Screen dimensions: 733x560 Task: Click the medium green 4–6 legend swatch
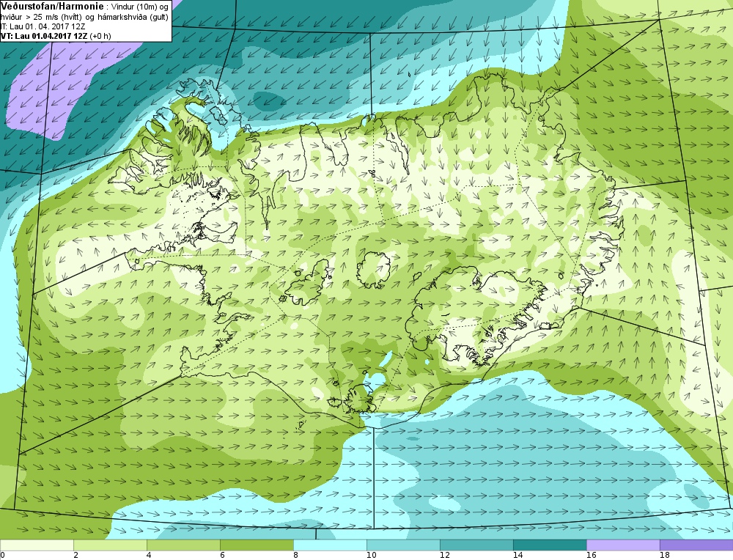coord(184,545)
